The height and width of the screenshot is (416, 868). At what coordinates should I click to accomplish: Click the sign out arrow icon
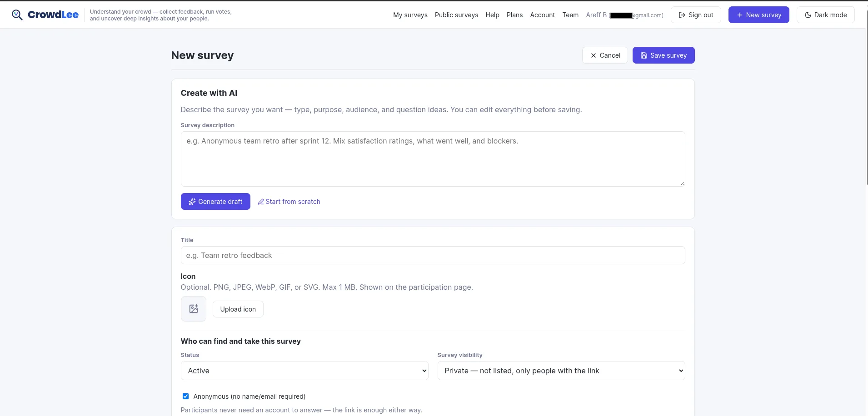tap(682, 15)
